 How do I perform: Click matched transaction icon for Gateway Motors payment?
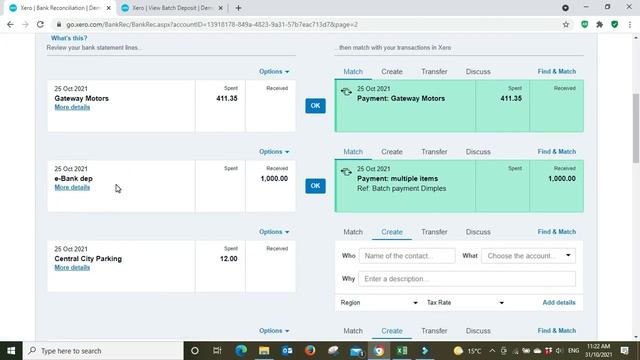tap(346, 92)
